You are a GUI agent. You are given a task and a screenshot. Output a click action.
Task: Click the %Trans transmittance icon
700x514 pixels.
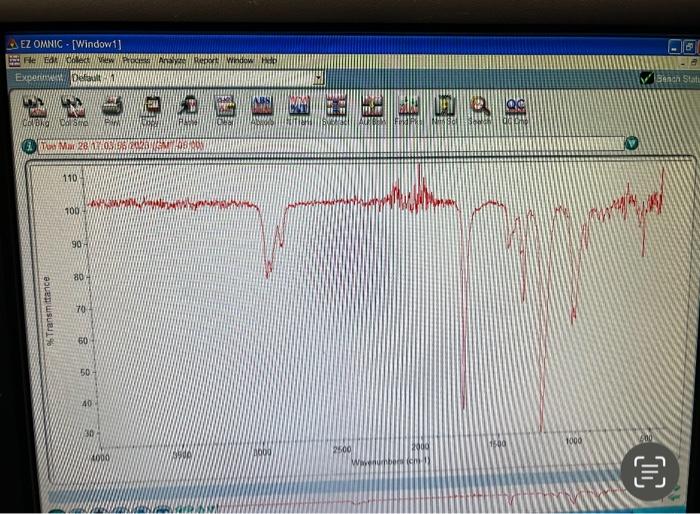coord(299,111)
